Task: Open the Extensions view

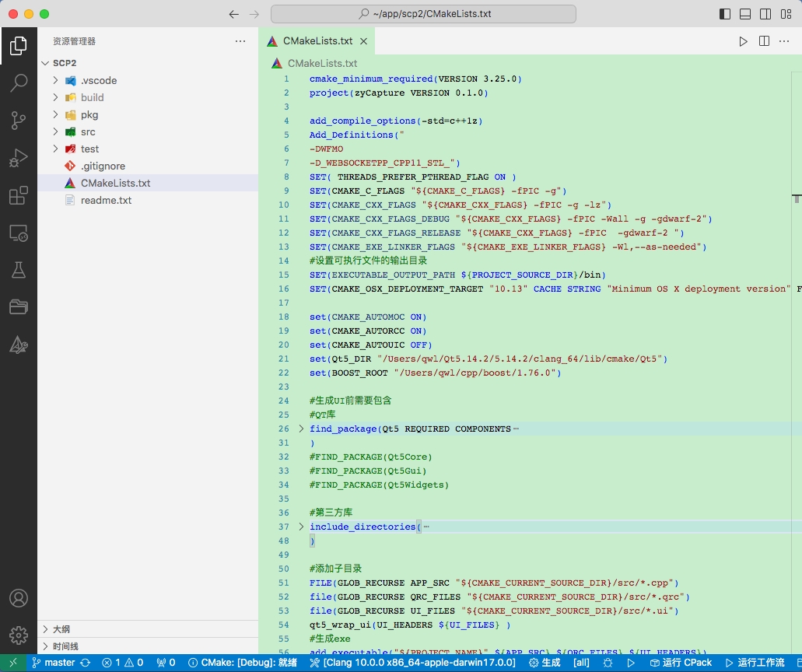Action: pyautogui.click(x=18, y=195)
